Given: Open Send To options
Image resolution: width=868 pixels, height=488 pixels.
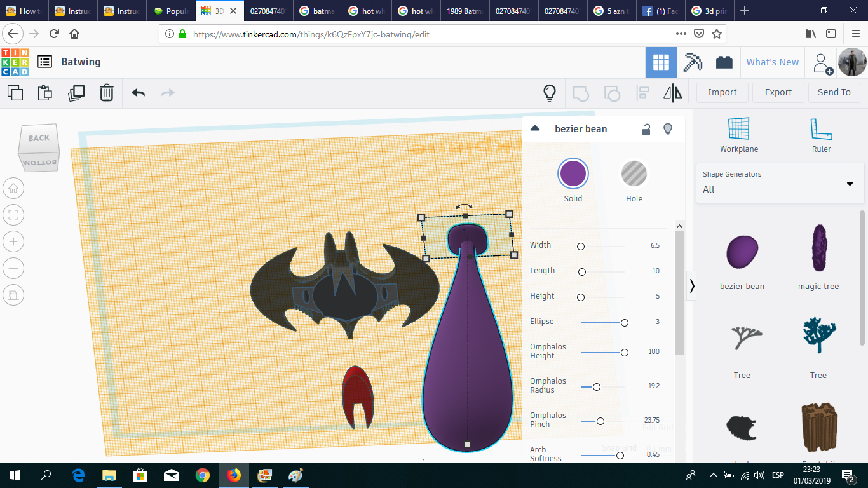Looking at the screenshot, I should point(834,93).
